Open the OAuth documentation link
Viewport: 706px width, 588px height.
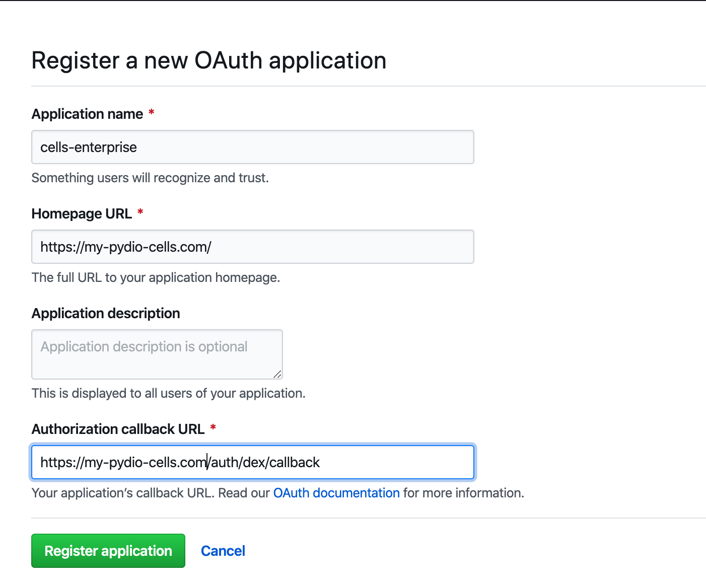[x=336, y=493]
